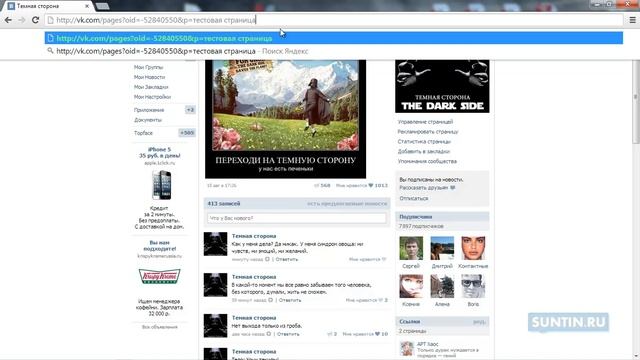Click the 413 записей wall header
Screen dimensions: 640x360
click(224, 203)
